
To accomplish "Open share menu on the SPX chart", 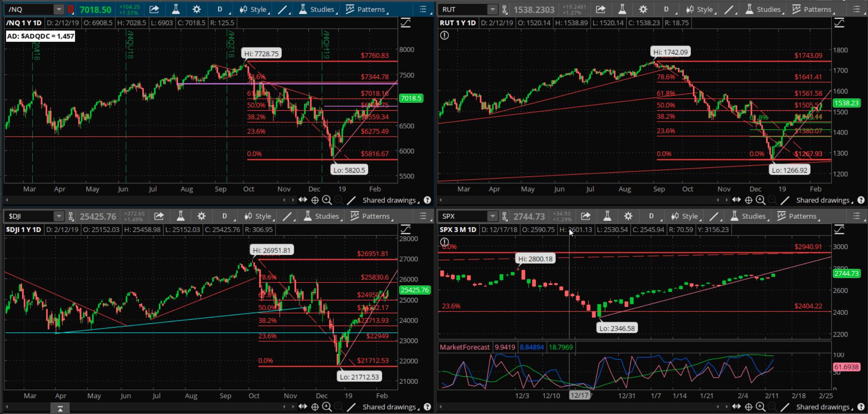I will [x=586, y=216].
